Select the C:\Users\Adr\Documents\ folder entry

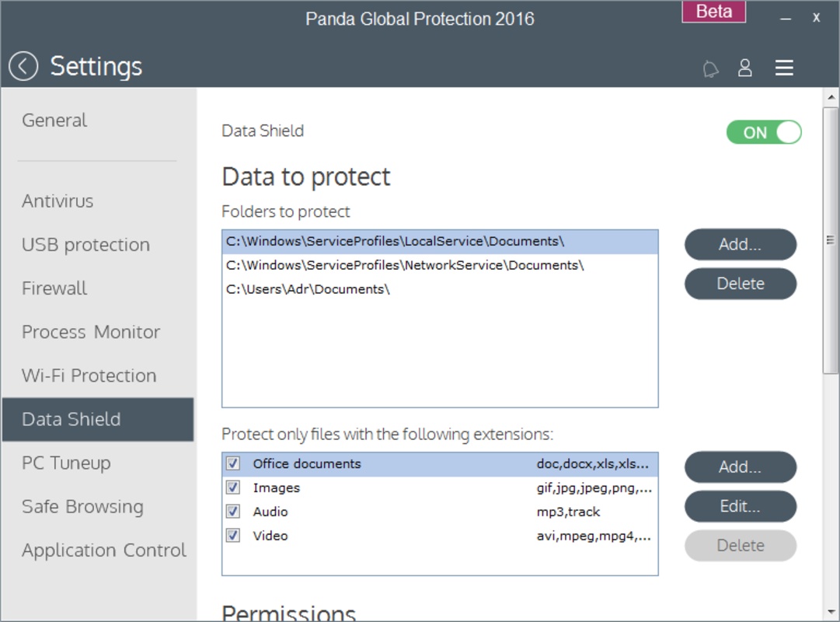coord(308,289)
